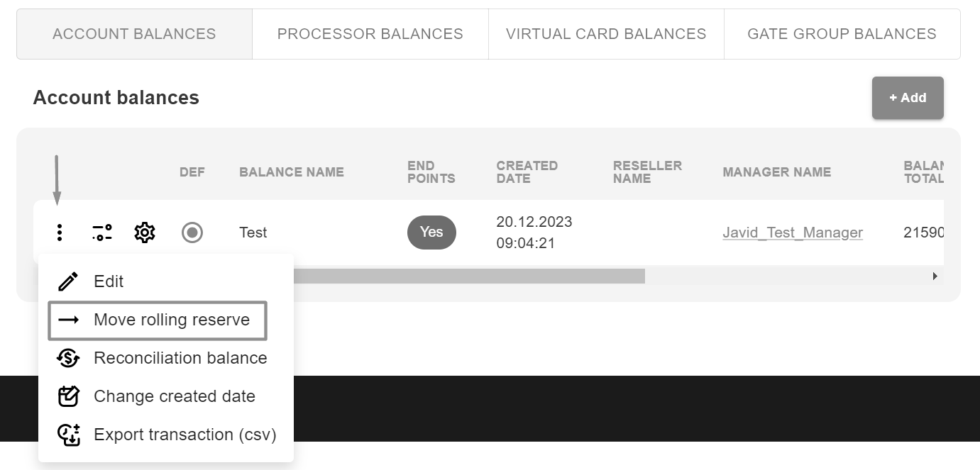The height and width of the screenshot is (470, 980).
Task: Choose Reconciliation balance from the menu
Action: point(180,358)
